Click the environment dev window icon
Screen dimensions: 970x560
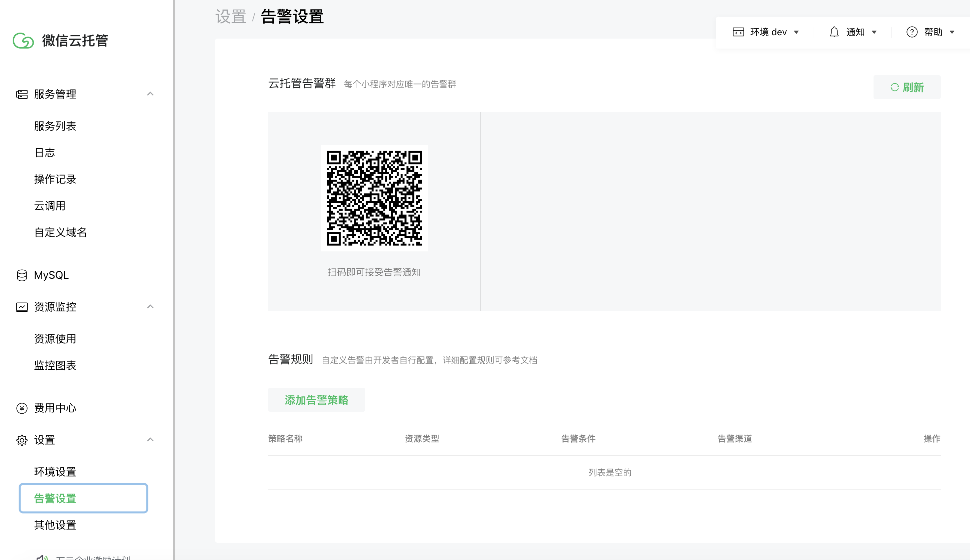point(738,32)
